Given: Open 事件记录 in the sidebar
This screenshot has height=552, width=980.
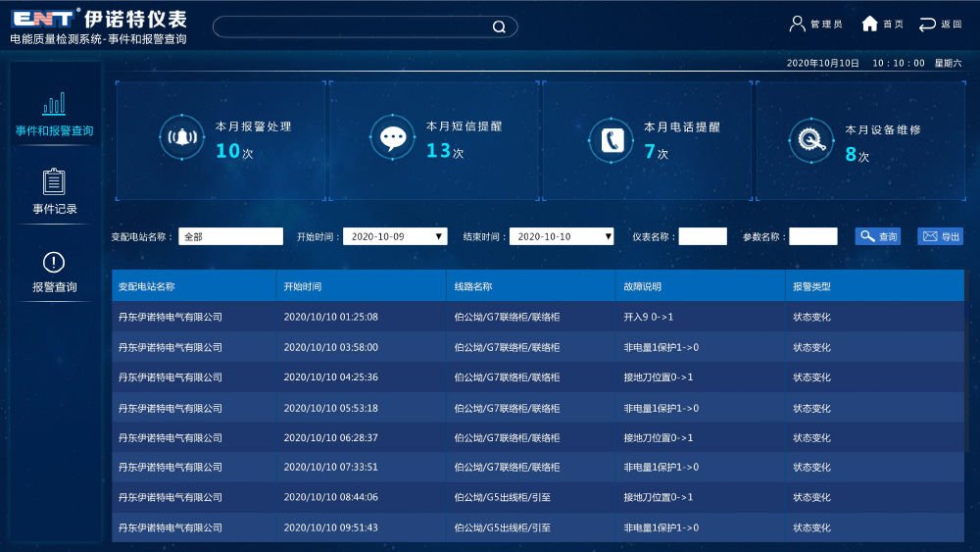Looking at the screenshot, I should [55, 192].
